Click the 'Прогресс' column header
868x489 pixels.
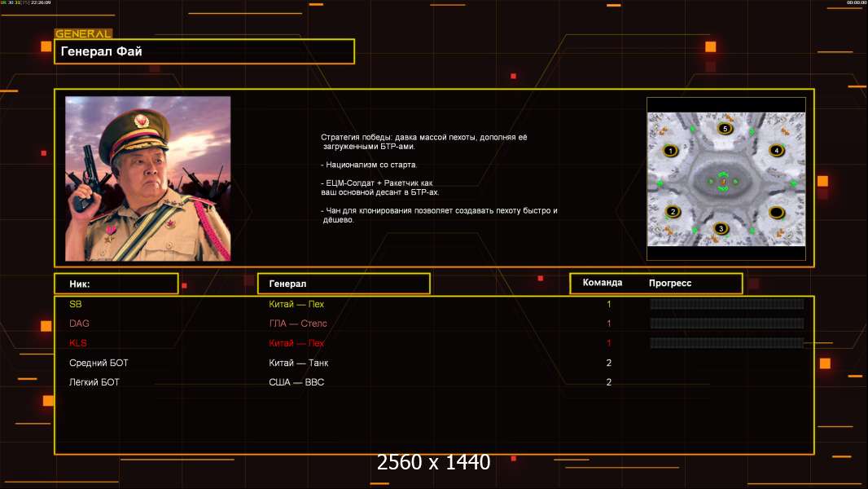[x=670, y=283]
